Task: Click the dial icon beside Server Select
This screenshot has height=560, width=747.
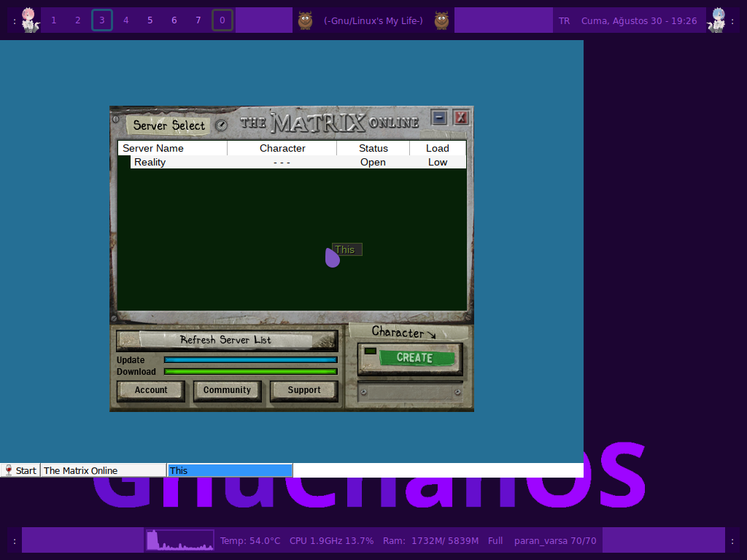Action: tap(221, 125)
